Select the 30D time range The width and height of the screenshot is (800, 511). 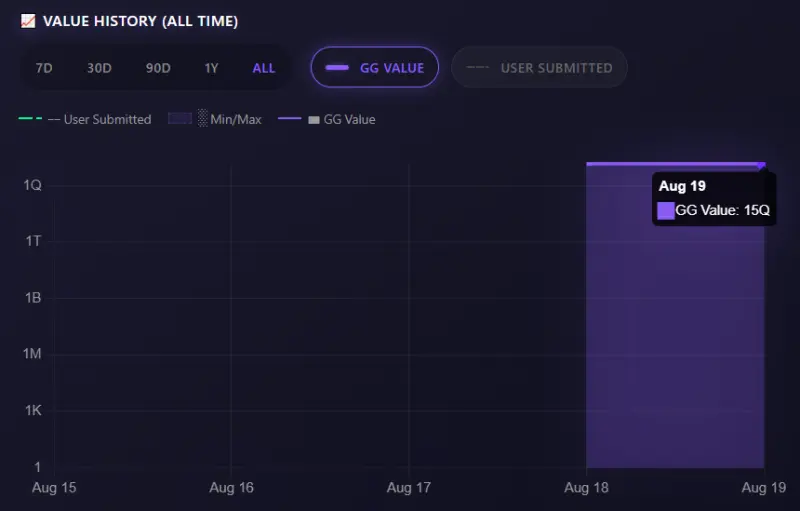click(x=99, y=68)
